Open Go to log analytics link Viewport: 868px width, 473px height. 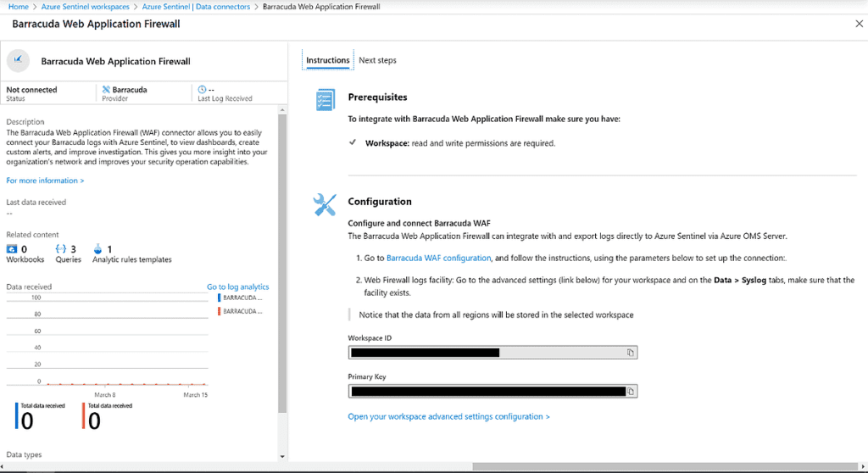238,287
